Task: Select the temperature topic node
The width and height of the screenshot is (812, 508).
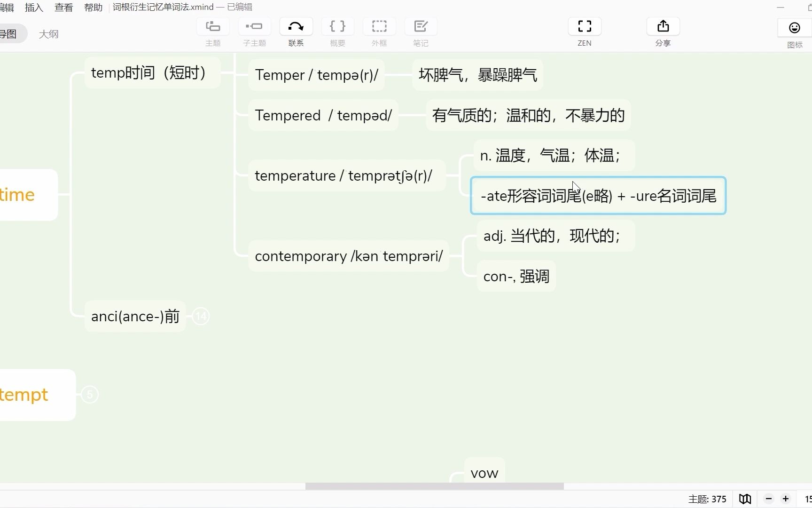Action: tap(347, 175)
